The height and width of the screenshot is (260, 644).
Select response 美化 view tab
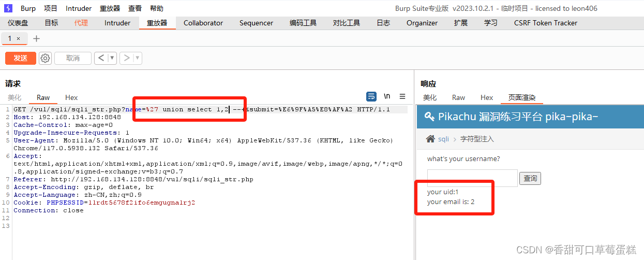coord(430,97)
